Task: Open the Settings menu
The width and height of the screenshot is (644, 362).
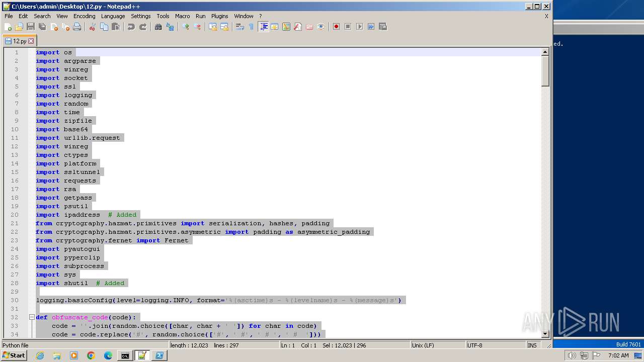Action: 141,16
